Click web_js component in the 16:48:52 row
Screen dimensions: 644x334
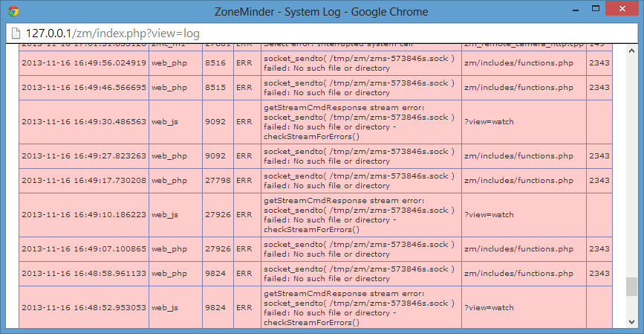pos(165,308)
